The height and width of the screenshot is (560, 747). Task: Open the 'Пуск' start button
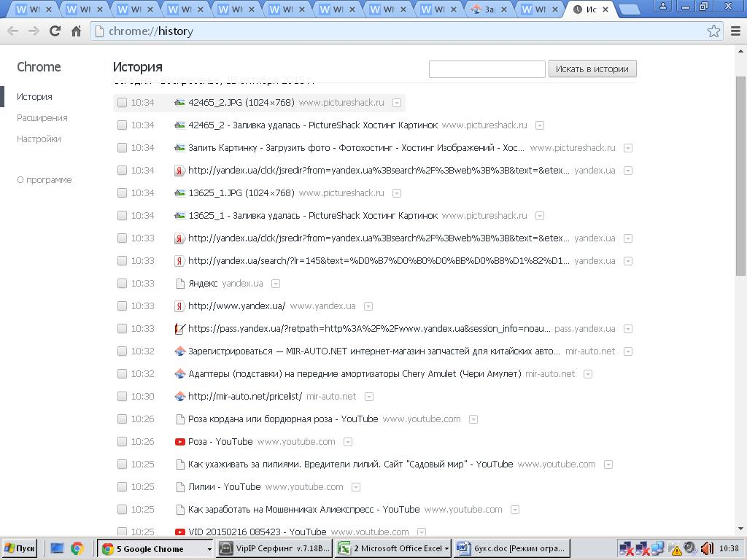[20, 548]
